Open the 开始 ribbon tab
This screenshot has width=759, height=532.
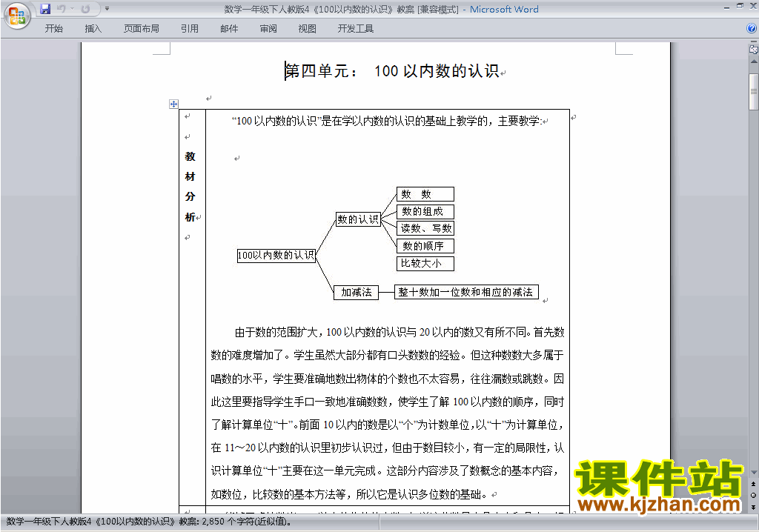click(53, 29)
